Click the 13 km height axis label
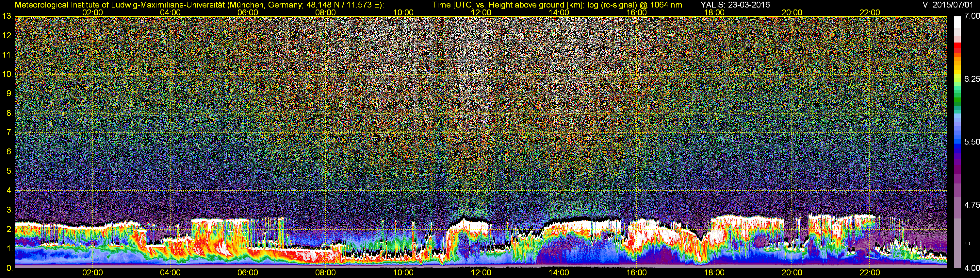Viewport: 980px width, 278px height. (7, 16)
